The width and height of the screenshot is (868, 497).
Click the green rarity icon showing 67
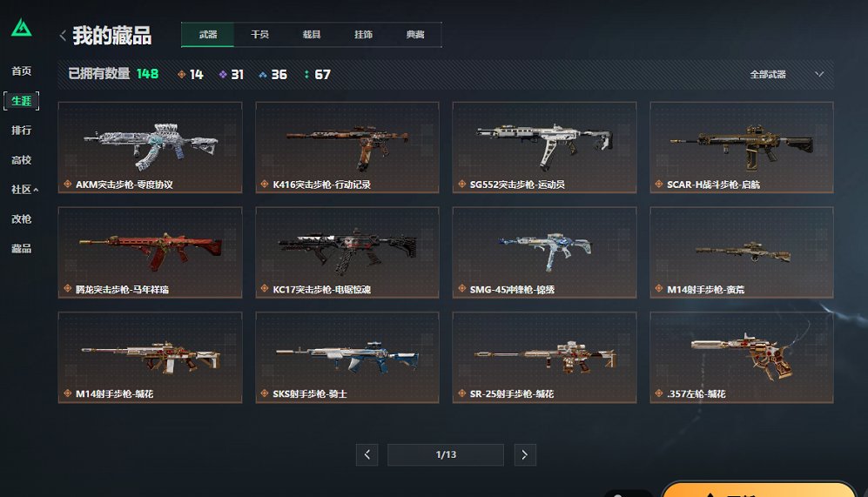click(x=306, y=74)
